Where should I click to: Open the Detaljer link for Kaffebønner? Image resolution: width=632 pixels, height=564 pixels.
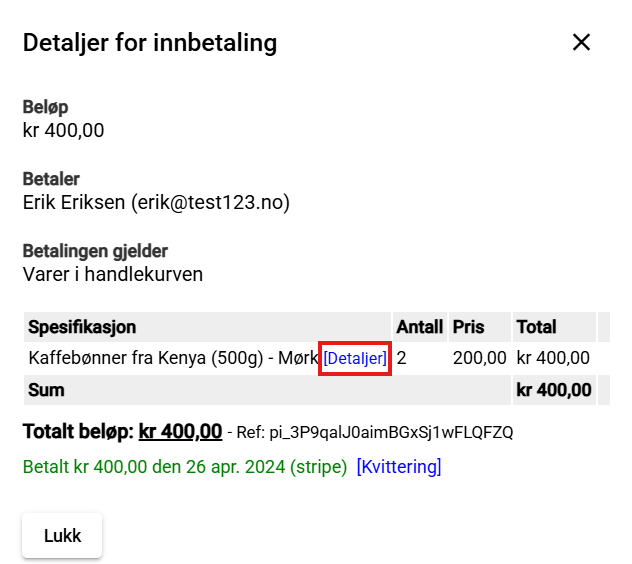355,358
